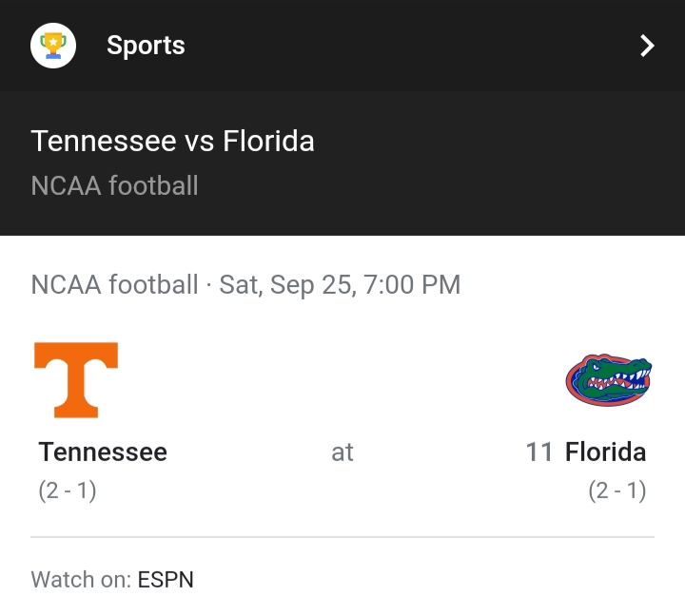This screenshot has width=685, height=616.
Task: Click Tennessee's (2 - 1) record
Action: tap(68, 491)
